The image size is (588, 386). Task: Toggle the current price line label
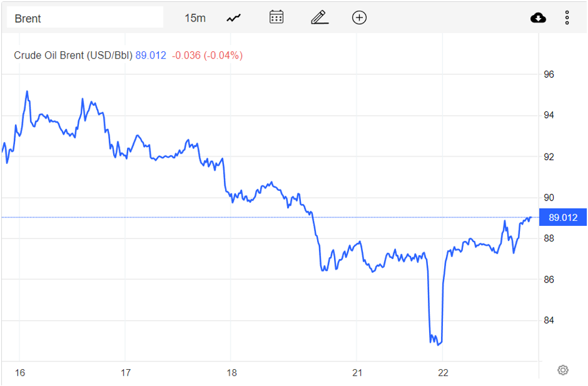563,217
